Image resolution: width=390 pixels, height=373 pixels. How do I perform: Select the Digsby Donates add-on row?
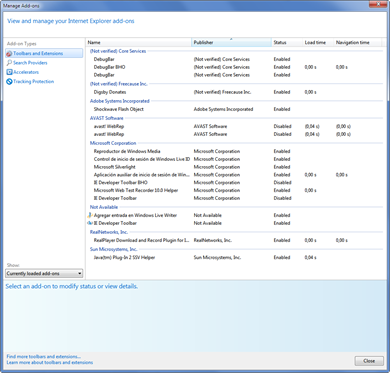point(234,92)
